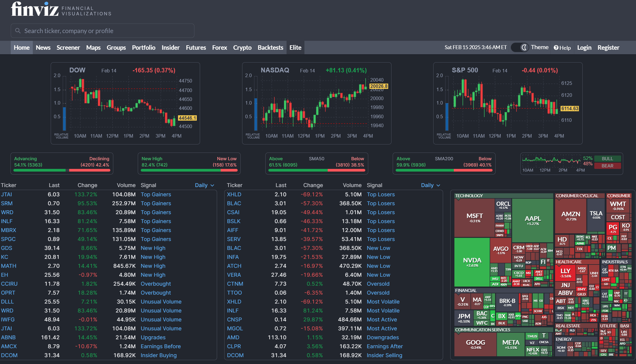This screenshot has height=364, width=636.
Task: Open the Maps section
Action: tap(93, 48)
